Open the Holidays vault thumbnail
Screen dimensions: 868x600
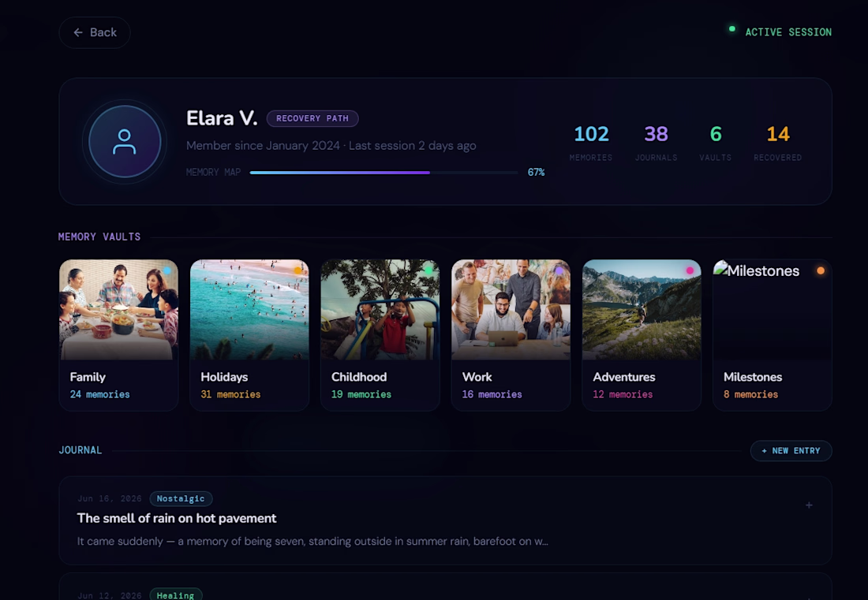click(x=249, y=310)
